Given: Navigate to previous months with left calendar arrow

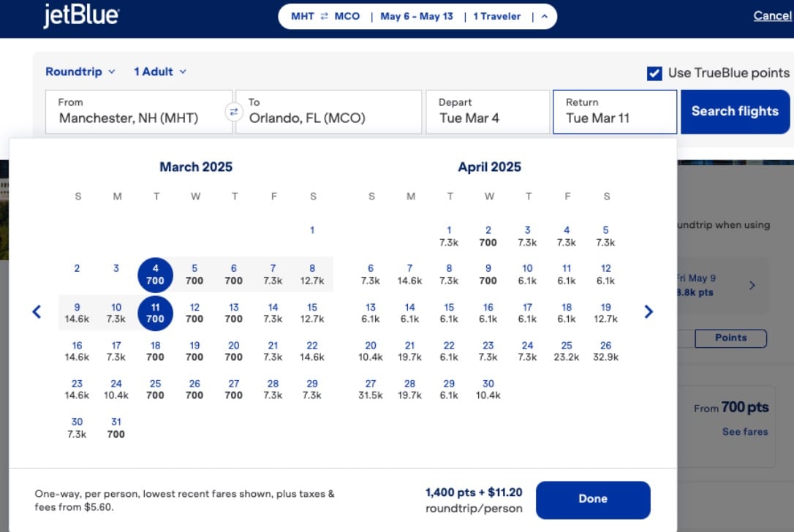Looking at the screenshot, I should click(37, 311).
